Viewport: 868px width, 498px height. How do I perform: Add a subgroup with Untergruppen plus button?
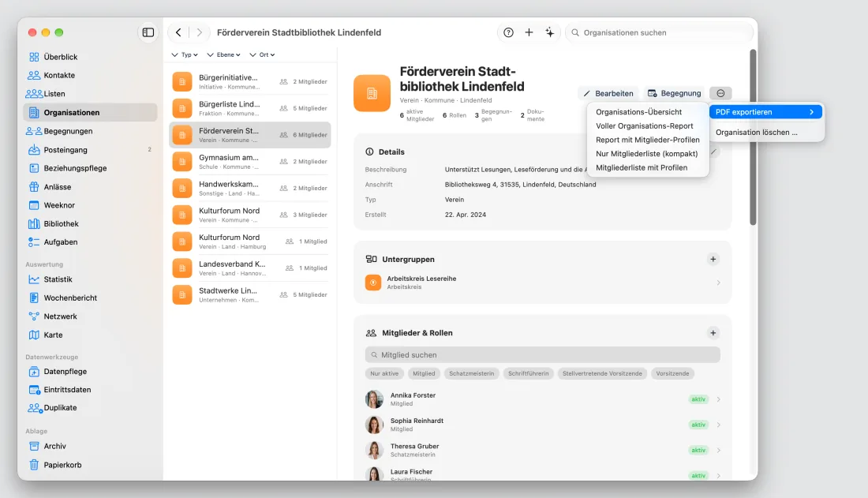(x=713, y=259)
